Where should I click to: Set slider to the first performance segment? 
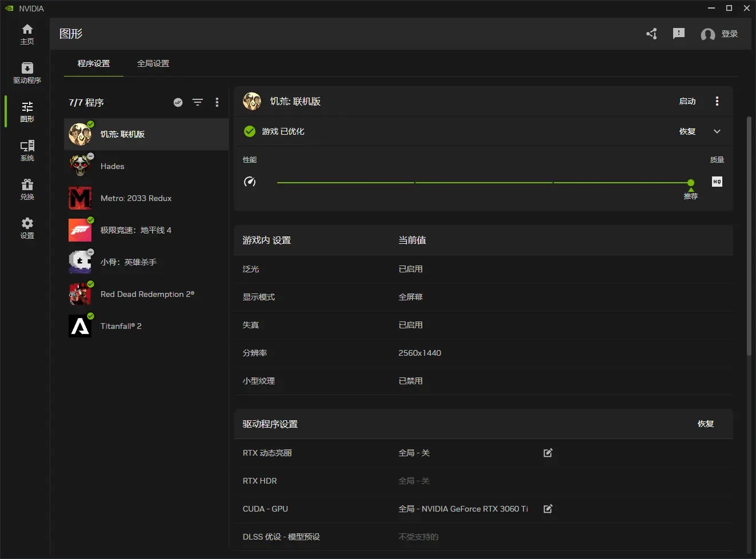346,183
